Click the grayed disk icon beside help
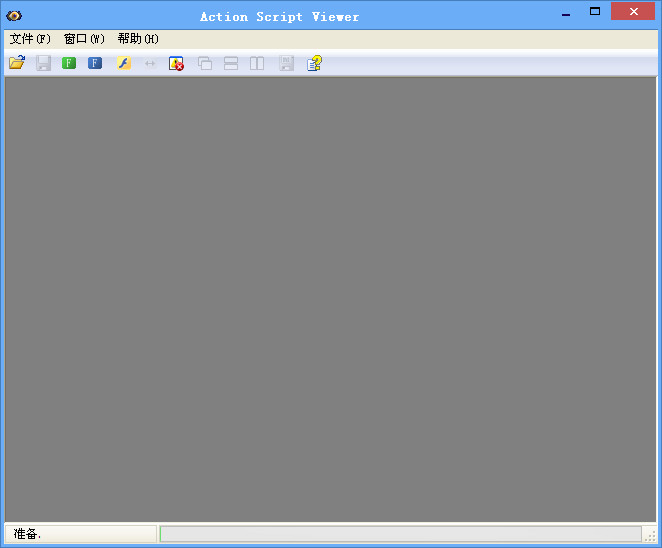Image resolution: width=662 pixels, height=548 pixels. click(286, 63)
